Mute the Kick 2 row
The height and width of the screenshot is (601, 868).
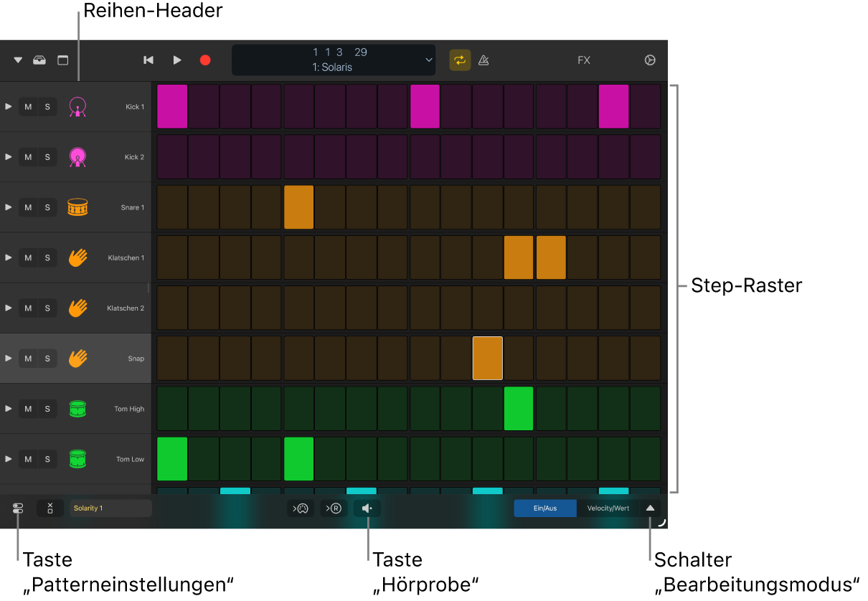[x=28, y=156]
